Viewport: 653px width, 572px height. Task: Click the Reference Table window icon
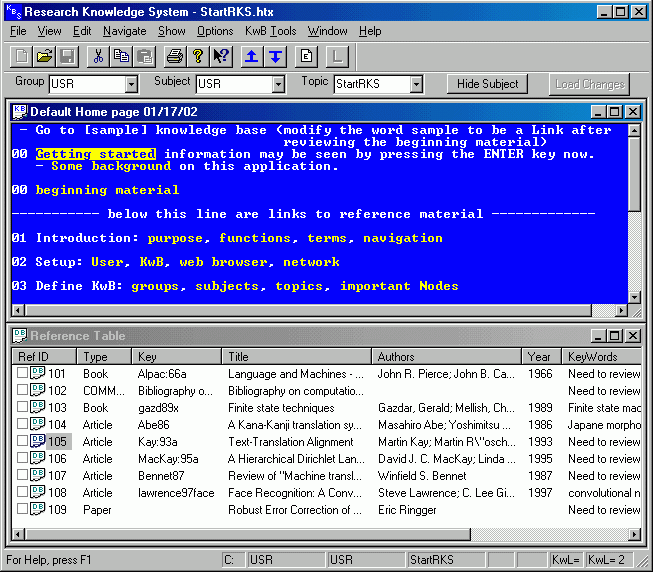coord(20,336)
